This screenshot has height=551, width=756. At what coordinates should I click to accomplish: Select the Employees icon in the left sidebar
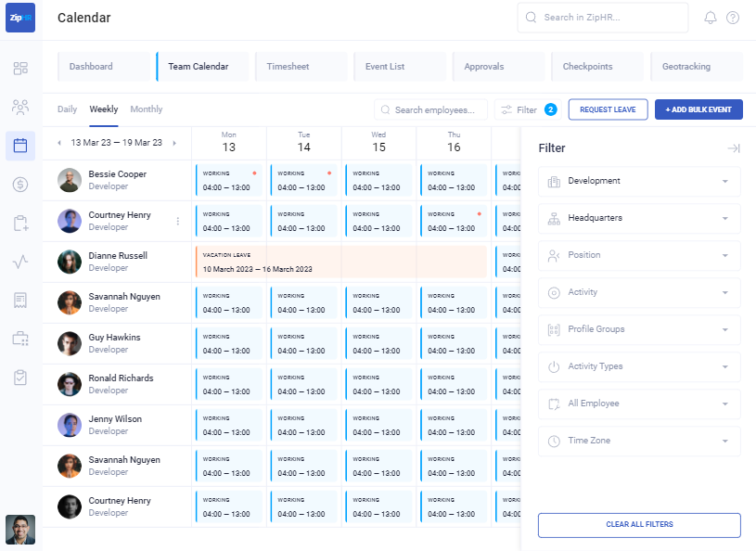pos(20,106)
